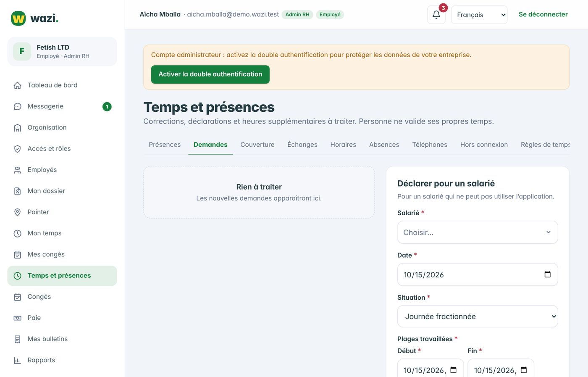Open the Situation Journée fractionnée dropdown
This screenshot has height=377, width=588.
(478, 316)
